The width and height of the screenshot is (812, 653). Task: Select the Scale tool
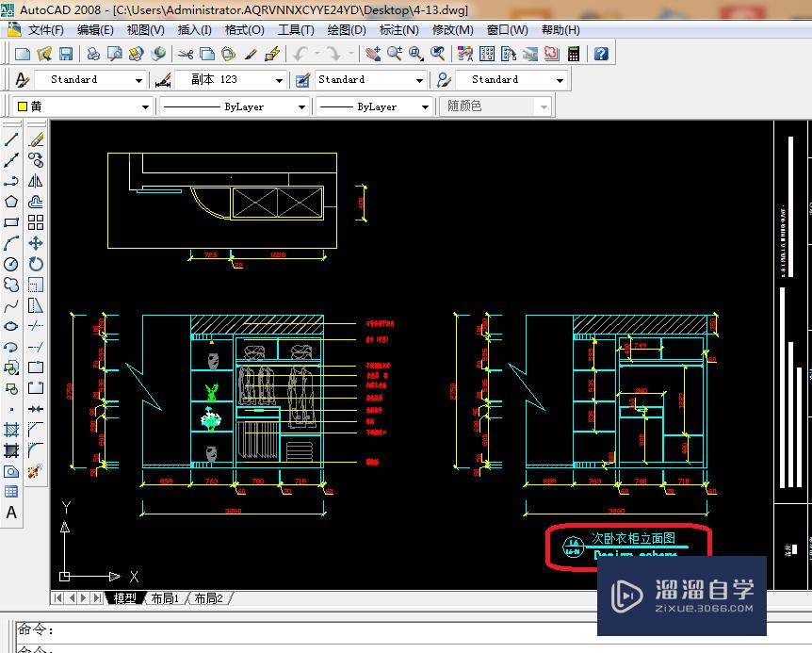click(36, 285)
